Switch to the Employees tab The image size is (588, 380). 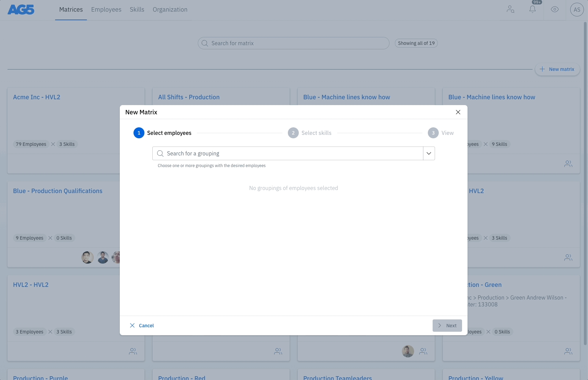[106, 10]
